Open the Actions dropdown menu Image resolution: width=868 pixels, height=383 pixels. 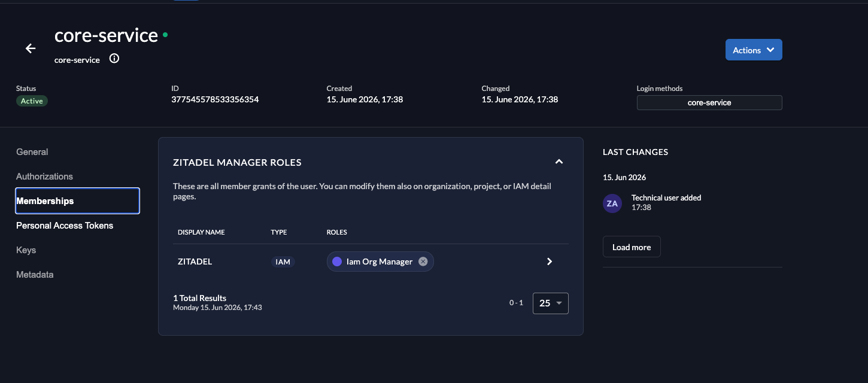pos(754,50)
